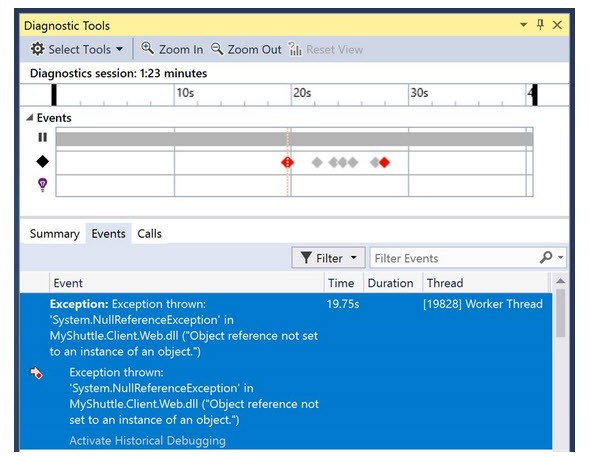Click the red exception icon beside the event row

(x=36, y=373)
